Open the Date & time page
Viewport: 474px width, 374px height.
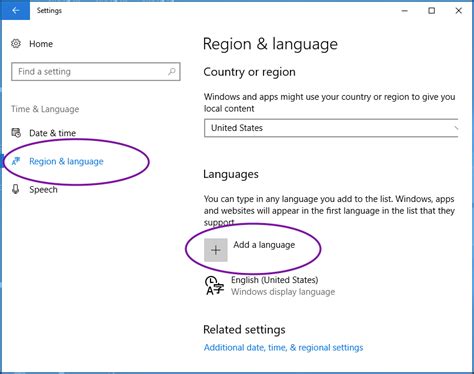tap(52, 133)
